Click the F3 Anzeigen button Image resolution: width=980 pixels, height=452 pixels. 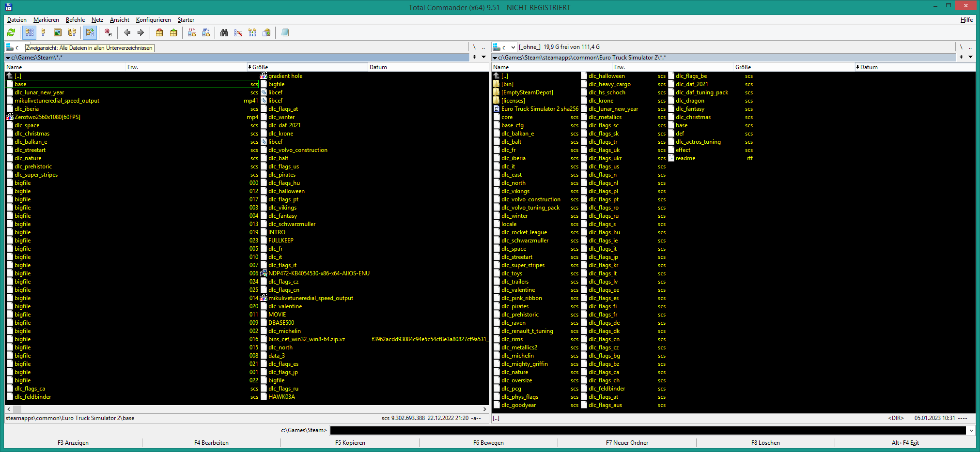tap(73, 443)
